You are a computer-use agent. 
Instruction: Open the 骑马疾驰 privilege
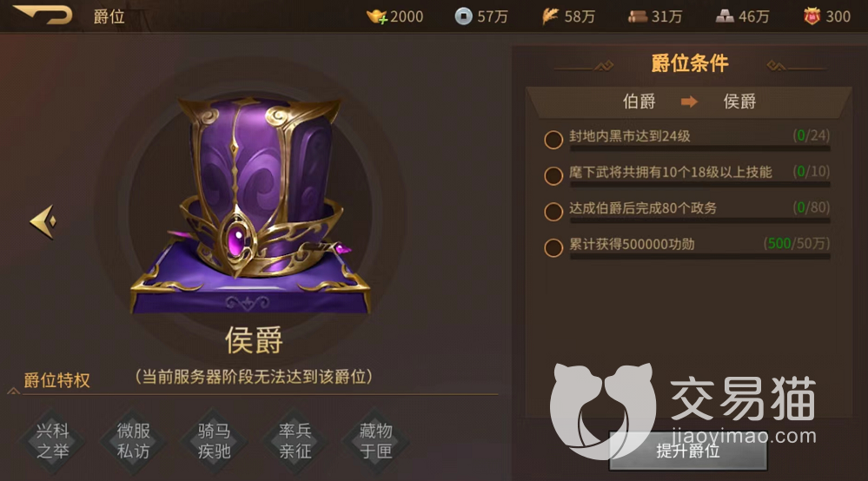[x=215, y=441]
